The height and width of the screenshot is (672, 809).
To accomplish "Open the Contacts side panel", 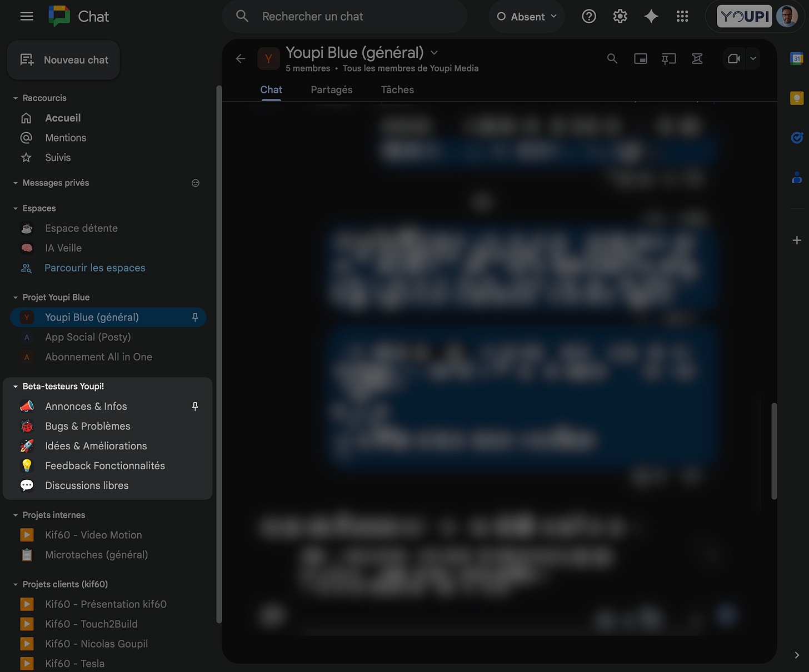I will pos(797,178).
